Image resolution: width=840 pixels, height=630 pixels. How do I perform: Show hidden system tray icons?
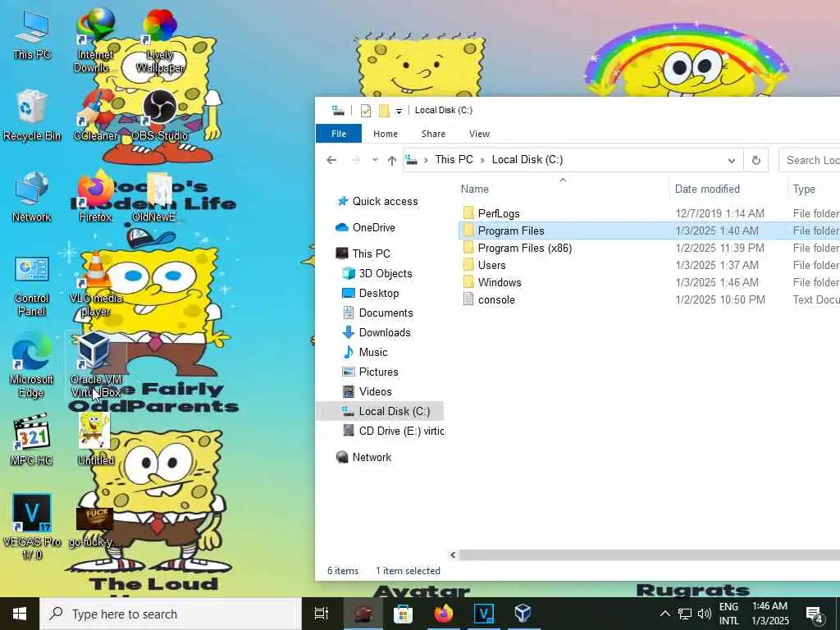pyautogui.click(x=664, y=614)
